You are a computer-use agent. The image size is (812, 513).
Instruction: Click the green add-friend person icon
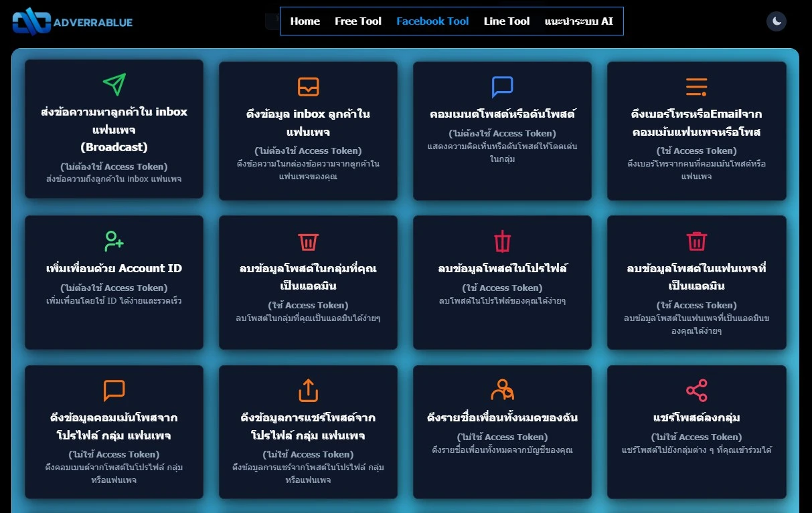coord(114,241)
